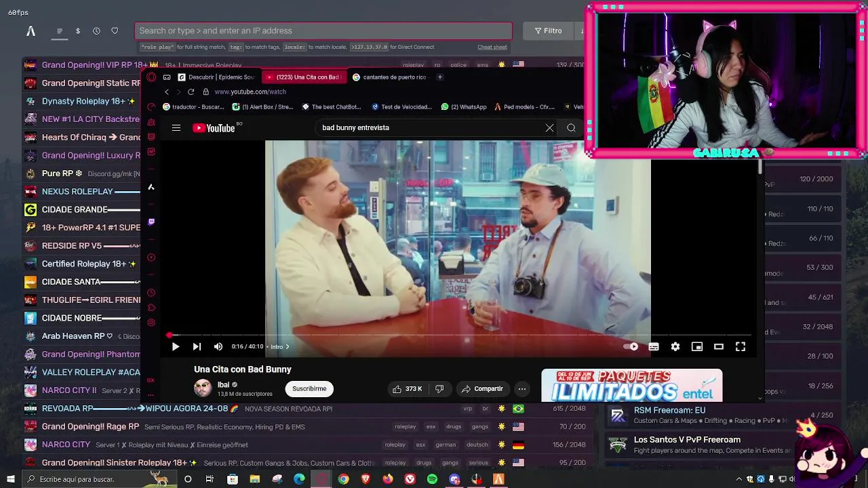868x488 pixels.
Task: Click the Entel Paquetes Ilimitados ad banner
Action: click(x=632, y=386)
